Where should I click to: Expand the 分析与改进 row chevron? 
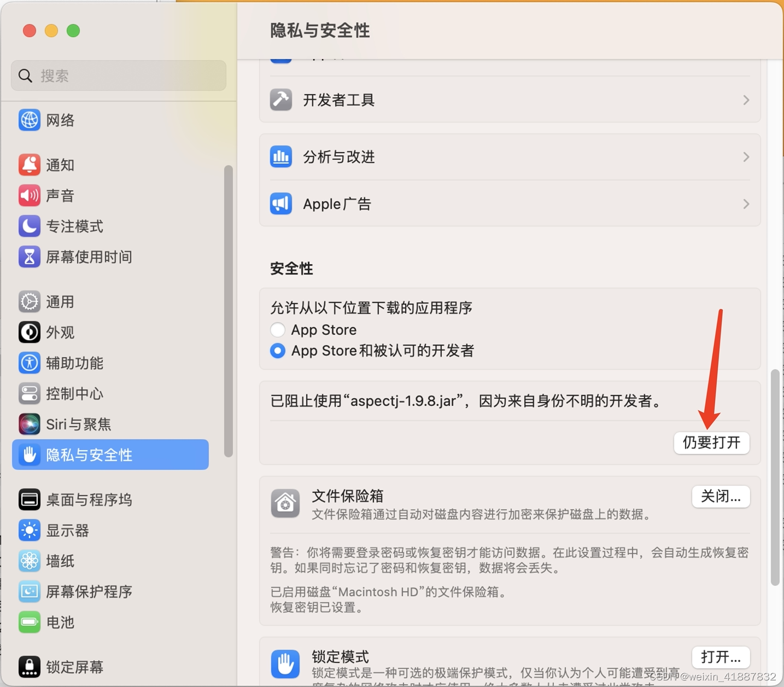point(746,157)
